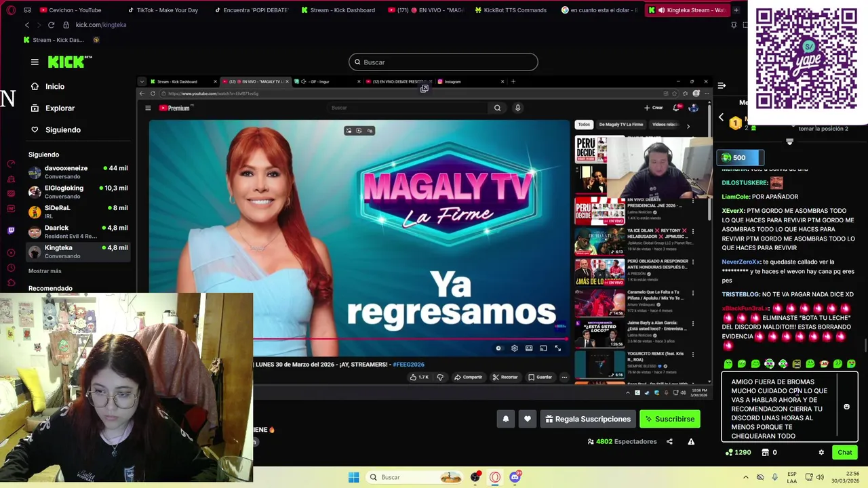The height and width of the screenshot is (488, 868).
Task: Click Compartir under YouTube video
Action: tap(469, 377)
